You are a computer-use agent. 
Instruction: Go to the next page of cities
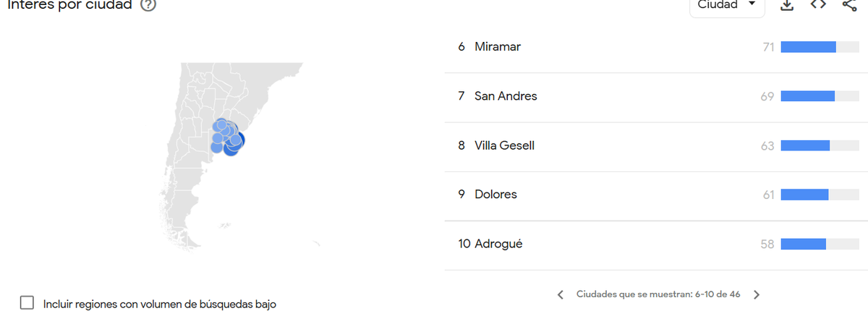[757, 294]
